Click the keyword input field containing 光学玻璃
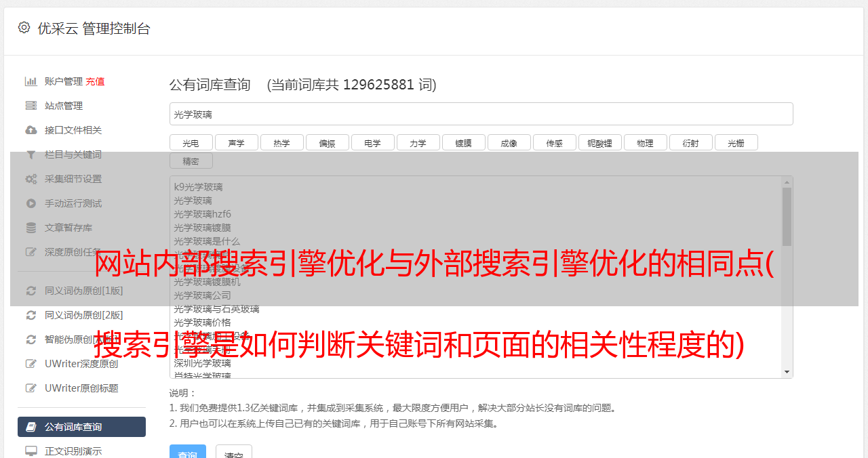The height and width of the screenshot is (458, 868). click(x=481, y=114)
